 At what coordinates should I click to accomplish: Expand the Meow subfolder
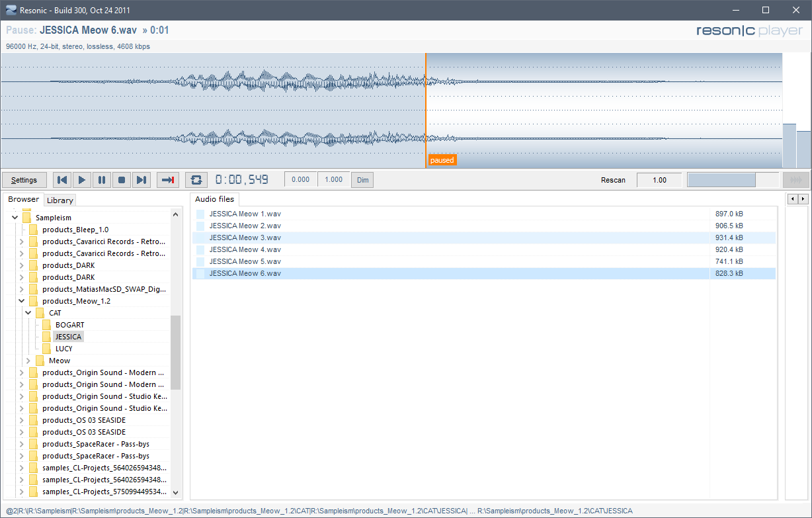point(28,361)
